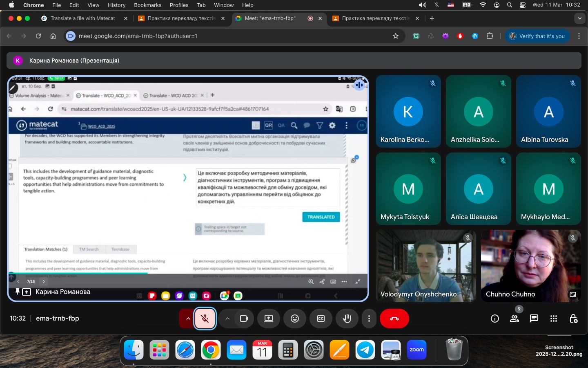
Task: Turn on closed captions
Action: tap(321, 319)
